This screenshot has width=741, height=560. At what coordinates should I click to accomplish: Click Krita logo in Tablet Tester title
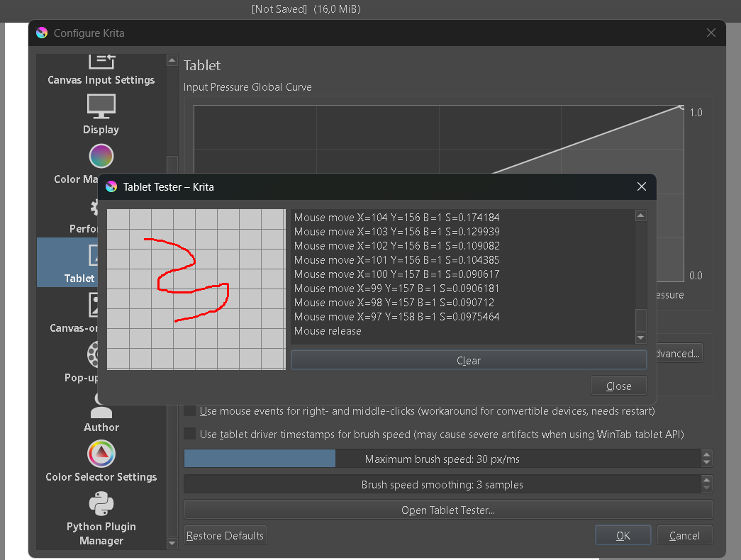tap(111, 186)
